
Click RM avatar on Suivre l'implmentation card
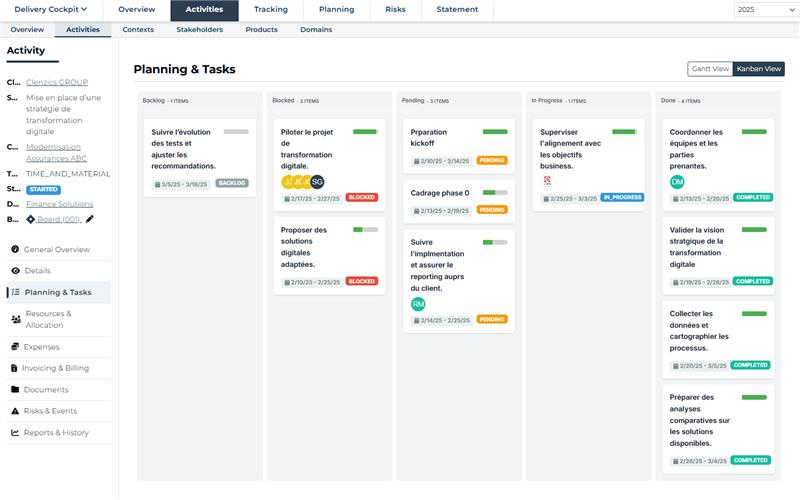(x=418, y=304)
